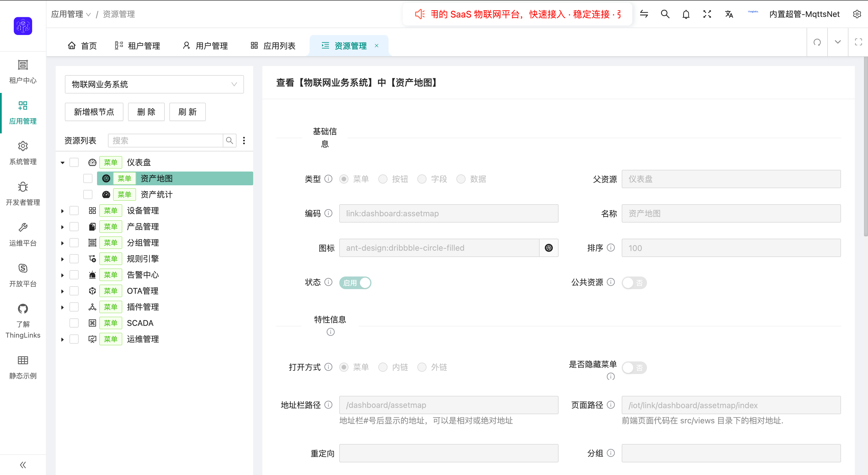Switch to the 用户管理 tab
Viewport: 868px width, 475px height.
pos(205,45)
